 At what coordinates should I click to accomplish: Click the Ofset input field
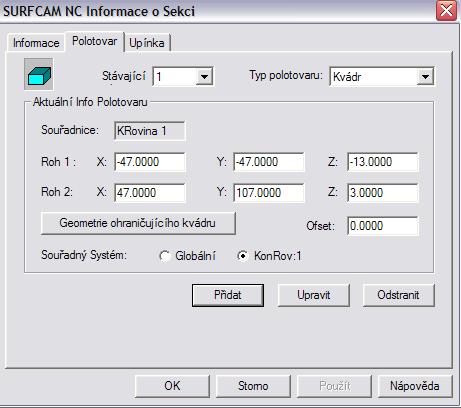(x=382, y=226)
